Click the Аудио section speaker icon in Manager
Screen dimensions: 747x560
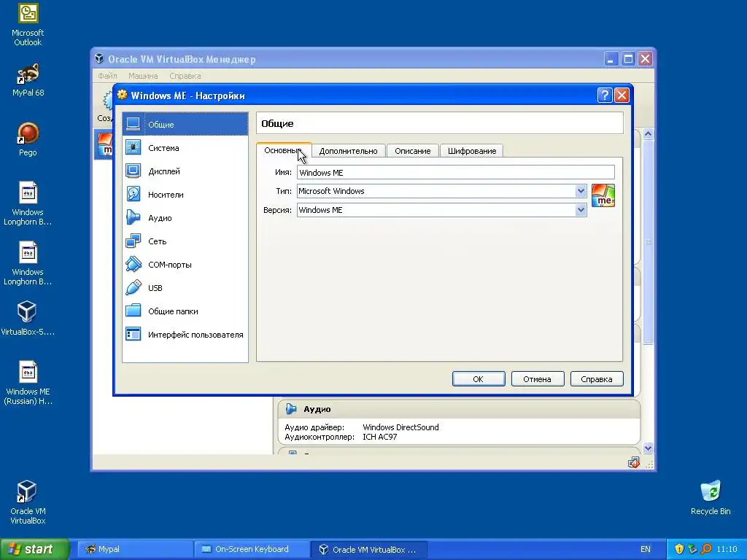pyautogui.click(x=291, y=408)
